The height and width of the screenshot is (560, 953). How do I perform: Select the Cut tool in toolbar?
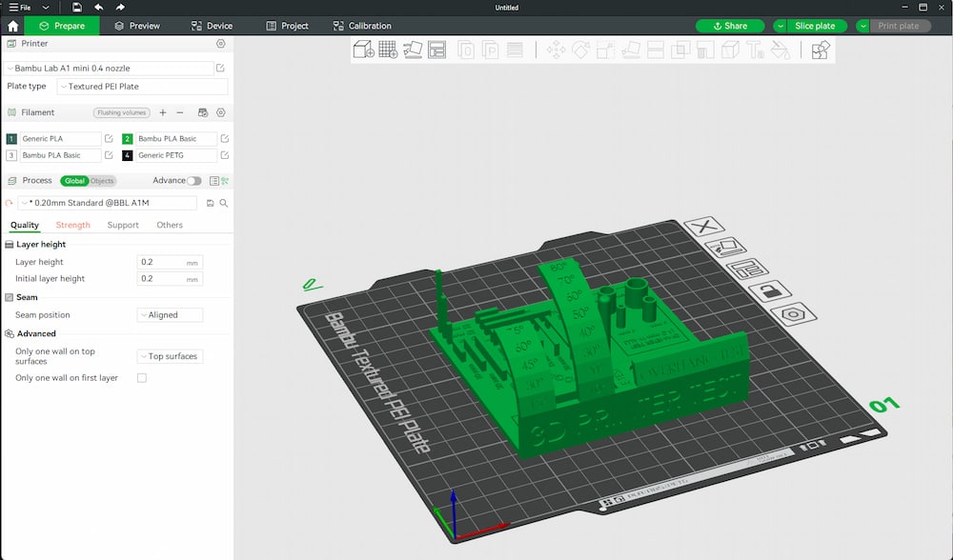point(656,50)
